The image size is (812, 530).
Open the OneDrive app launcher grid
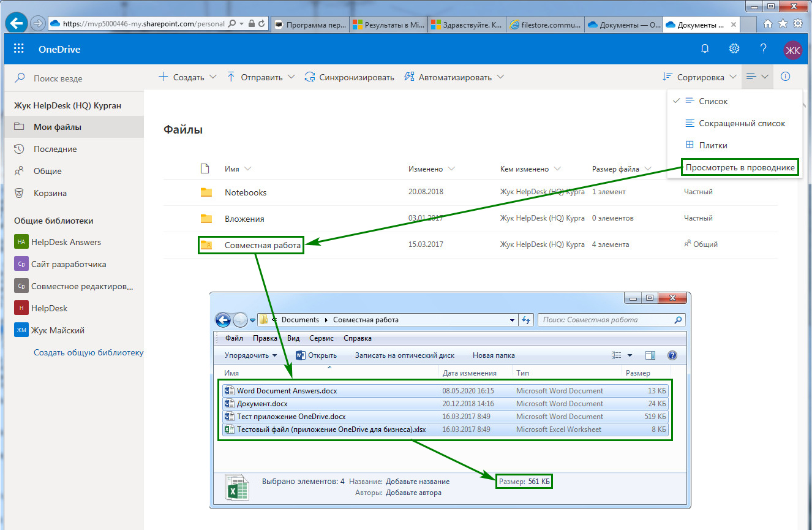point(18,50)
